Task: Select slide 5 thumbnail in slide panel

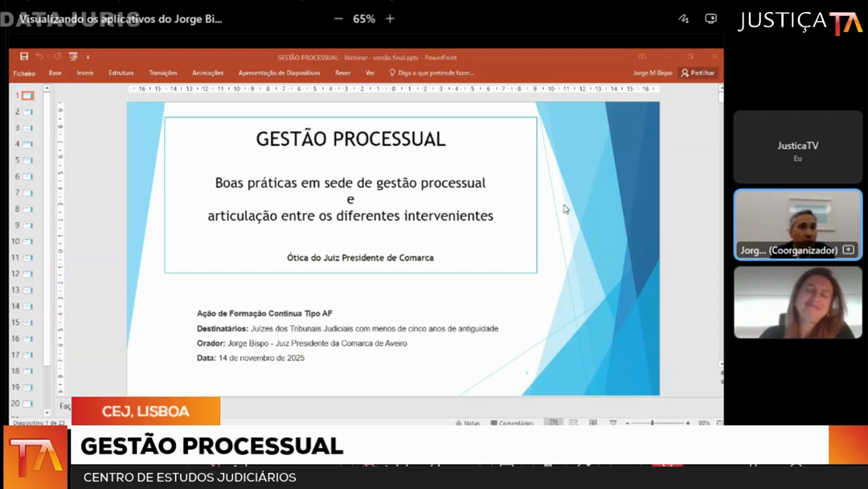Action: coord(28,161)
